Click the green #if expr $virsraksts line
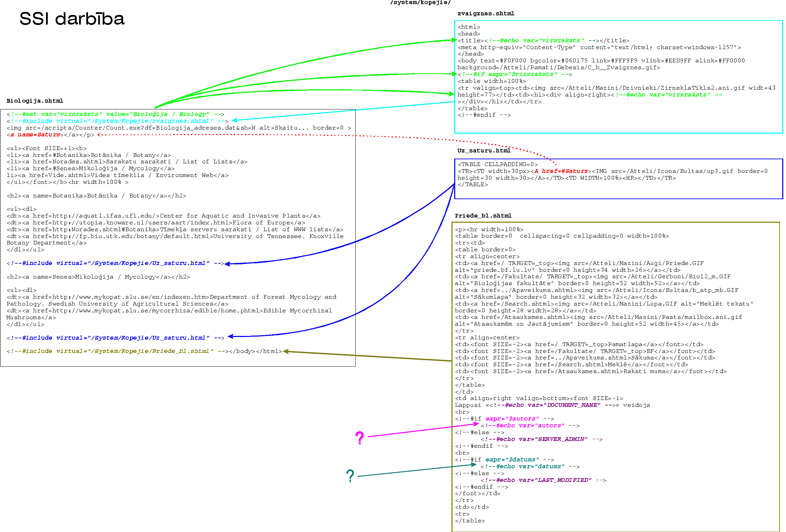This screenshot has height=532, width=786. coord(514,74)
